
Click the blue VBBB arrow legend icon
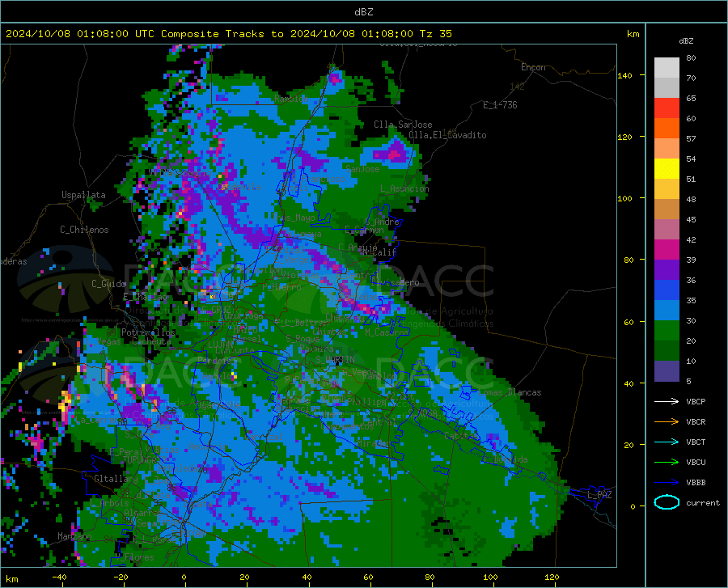point(667,482)
